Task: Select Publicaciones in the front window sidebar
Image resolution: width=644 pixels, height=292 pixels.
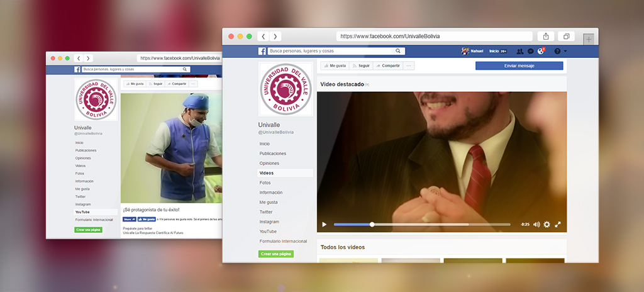Action: pyautogui.click(x=272, y=153)
